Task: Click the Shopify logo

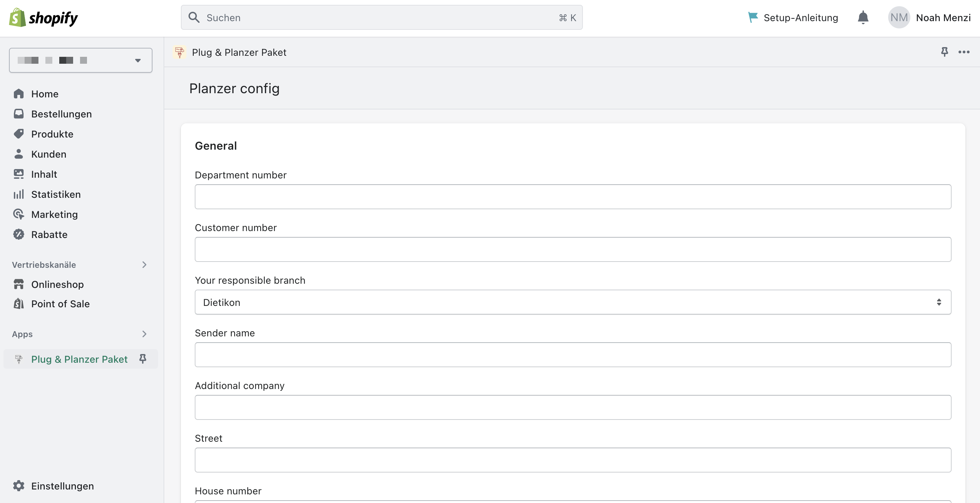Action: click(x=43, y=17)
